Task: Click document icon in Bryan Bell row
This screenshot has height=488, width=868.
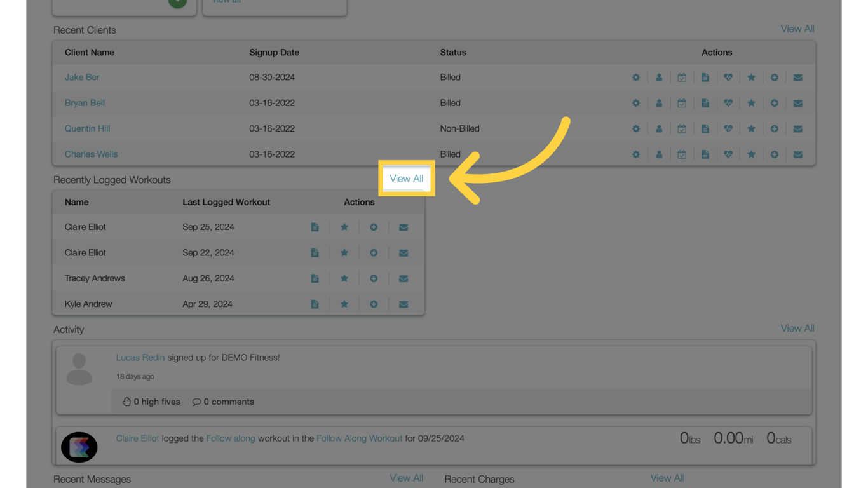Action: 705,103
